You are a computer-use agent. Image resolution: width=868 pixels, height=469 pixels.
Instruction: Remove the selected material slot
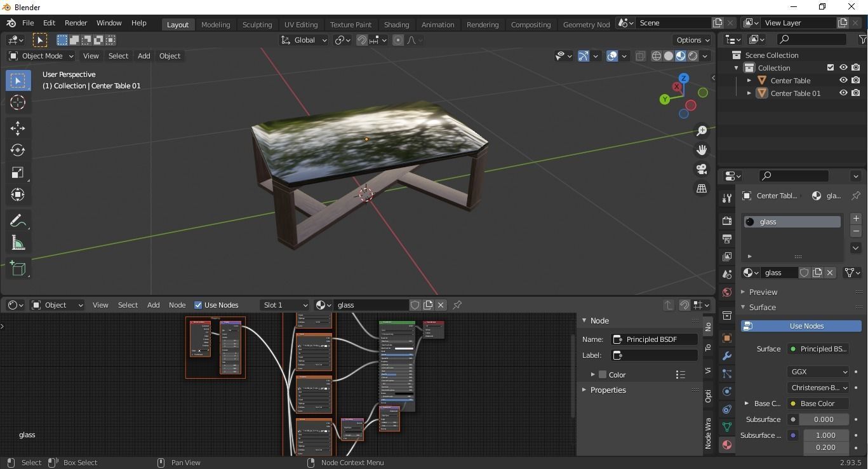click(x=856, y=231)
